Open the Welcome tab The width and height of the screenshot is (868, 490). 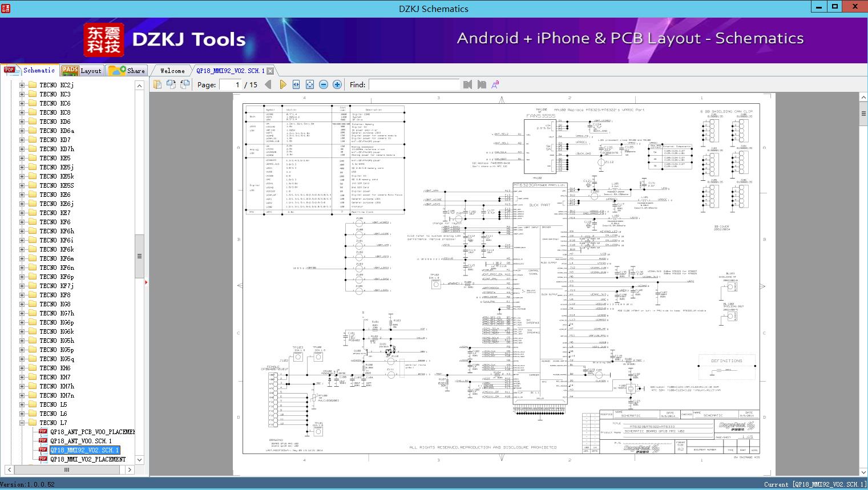pyautogui.click(x=172, y=71)
